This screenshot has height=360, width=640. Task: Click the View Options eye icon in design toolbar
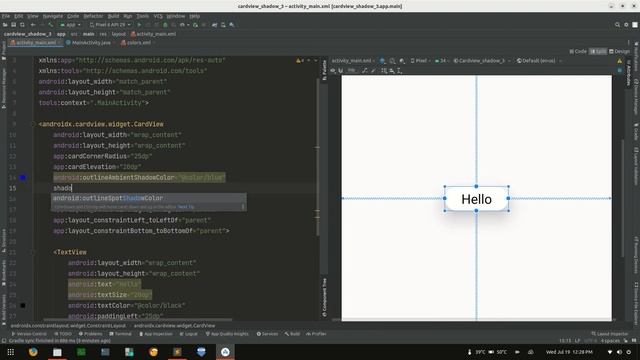pyautogui.click(x=333, y=71)
